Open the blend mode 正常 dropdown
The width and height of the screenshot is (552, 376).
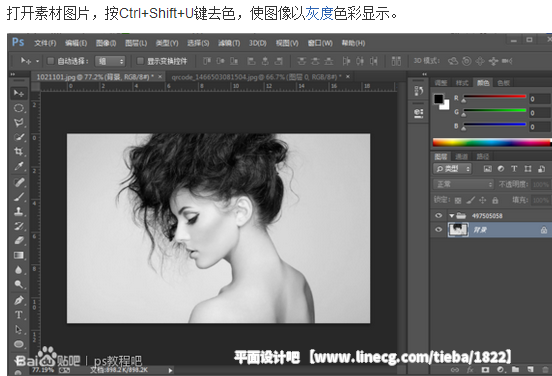pyautogui.click(x=463, y=184)
